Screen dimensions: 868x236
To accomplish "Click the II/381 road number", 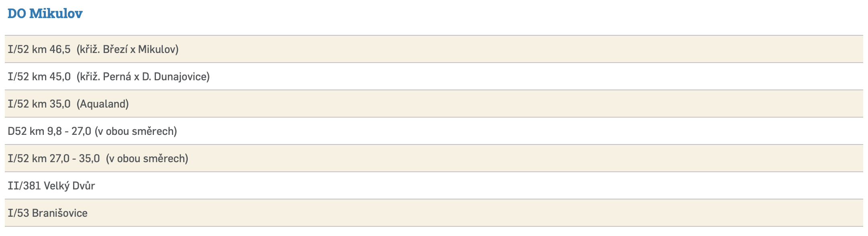I will tap(24, 186).
